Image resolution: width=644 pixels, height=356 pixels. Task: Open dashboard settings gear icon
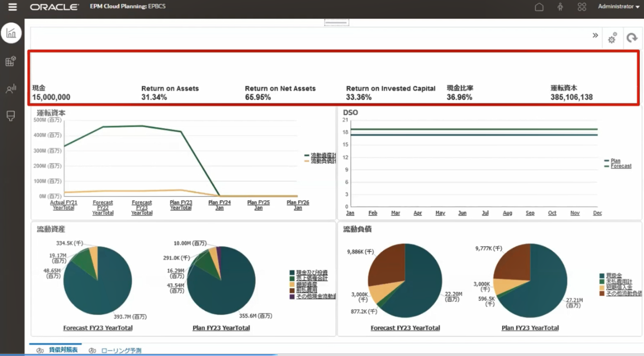[612, 38]
